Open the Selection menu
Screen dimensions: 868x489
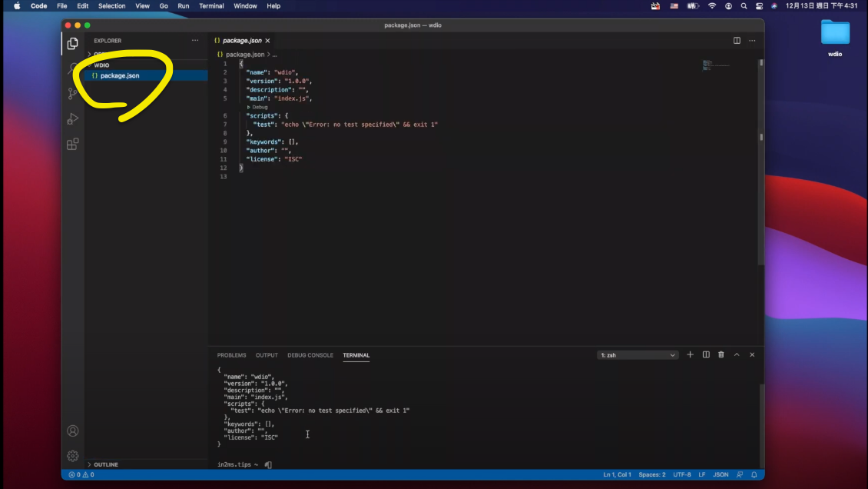(x=112, y=6)
